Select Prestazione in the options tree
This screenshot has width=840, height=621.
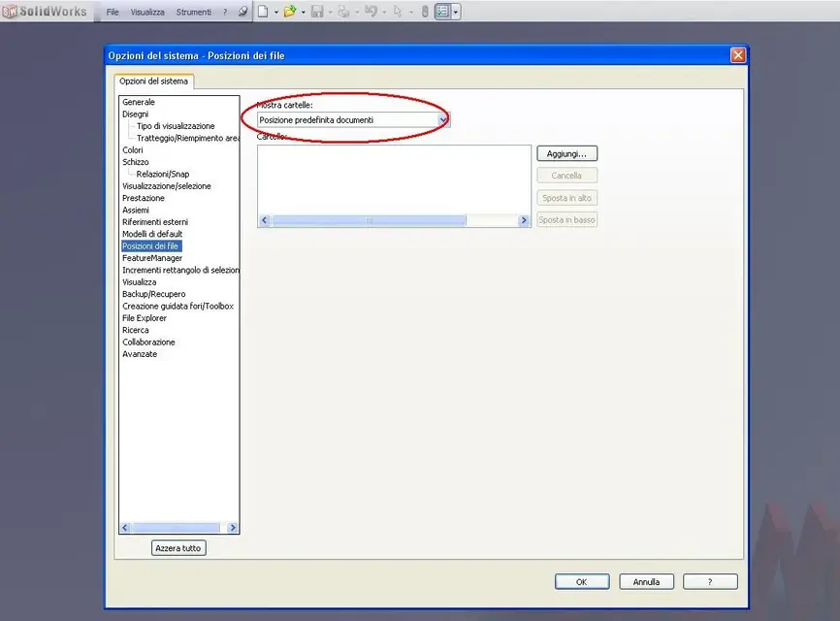click(143, 198)
